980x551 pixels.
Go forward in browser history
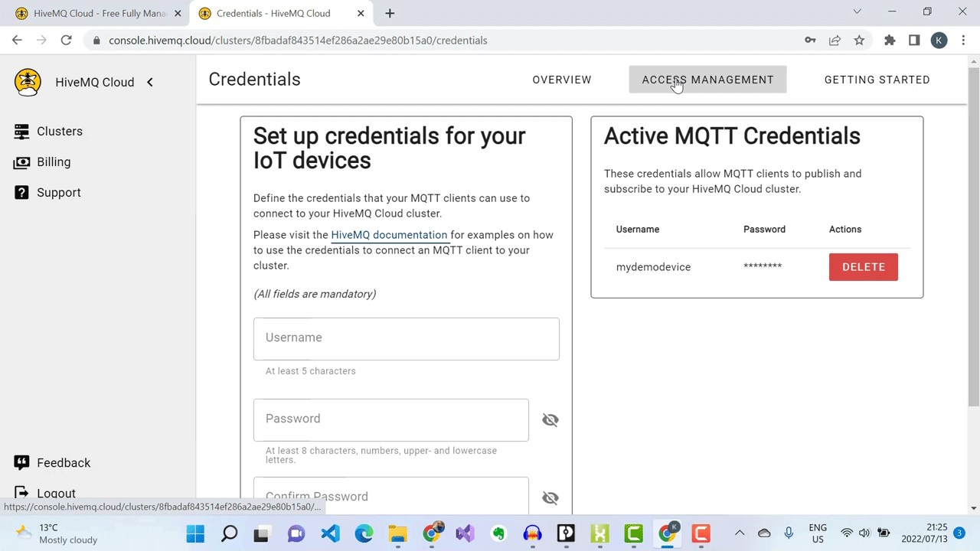[x=41, y=41]
